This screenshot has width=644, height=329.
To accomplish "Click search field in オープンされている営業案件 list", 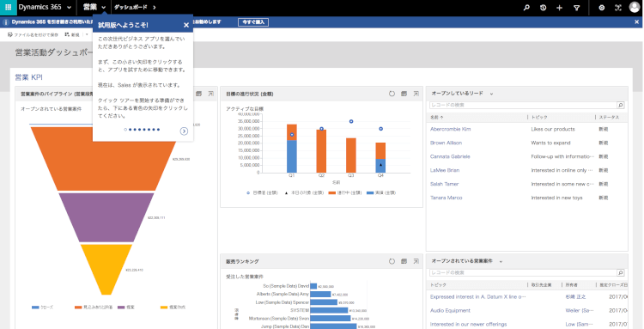I will click(x=523, y=272).
